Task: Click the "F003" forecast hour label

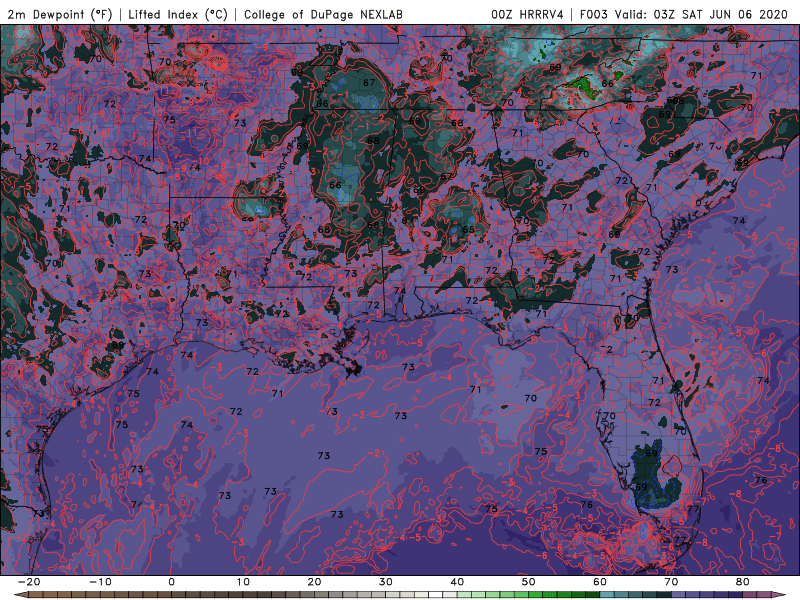Action: [594, 15]
